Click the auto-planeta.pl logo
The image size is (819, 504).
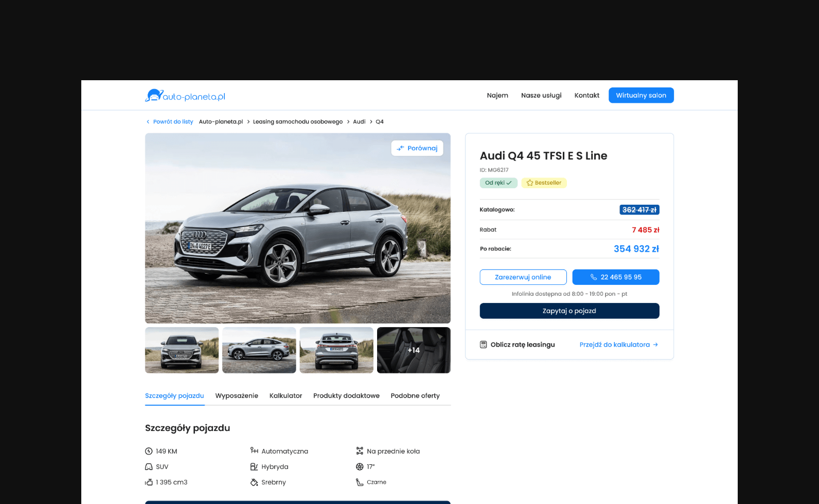(x=185, y=96)
